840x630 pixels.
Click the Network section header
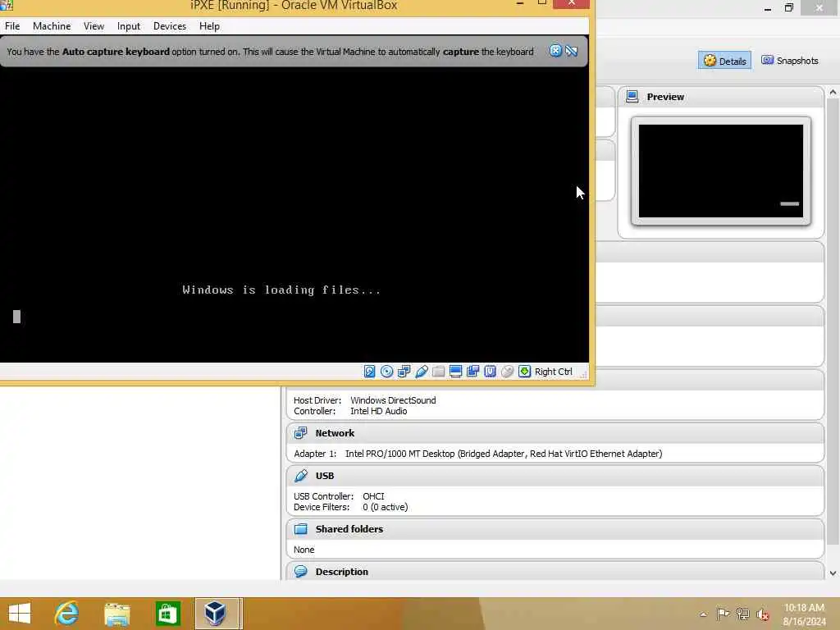(x=555, y=433)
